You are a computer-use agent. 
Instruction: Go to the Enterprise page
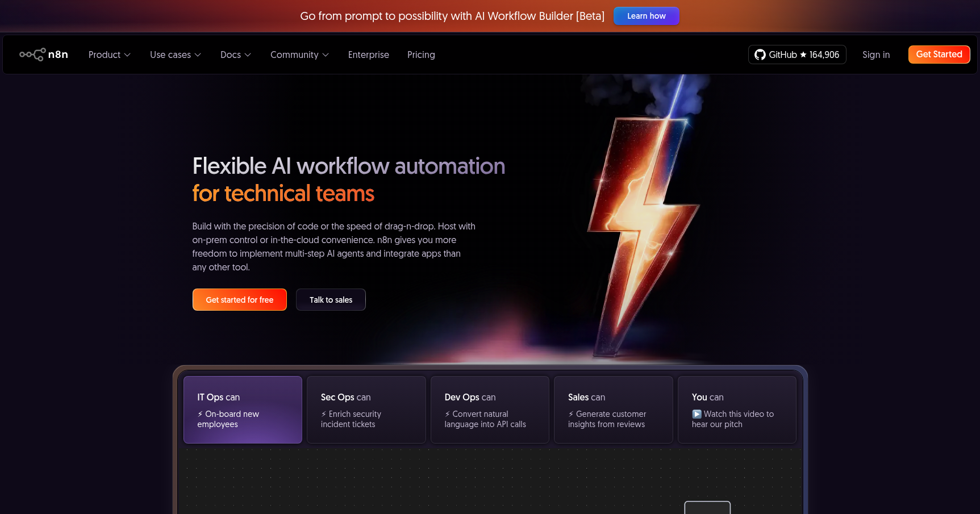click(x=368, y=55)
